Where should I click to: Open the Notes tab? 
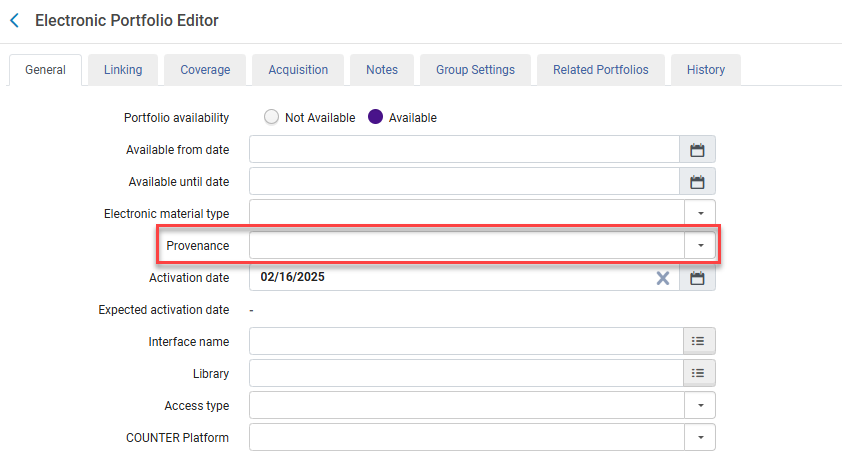click(382, 70)
